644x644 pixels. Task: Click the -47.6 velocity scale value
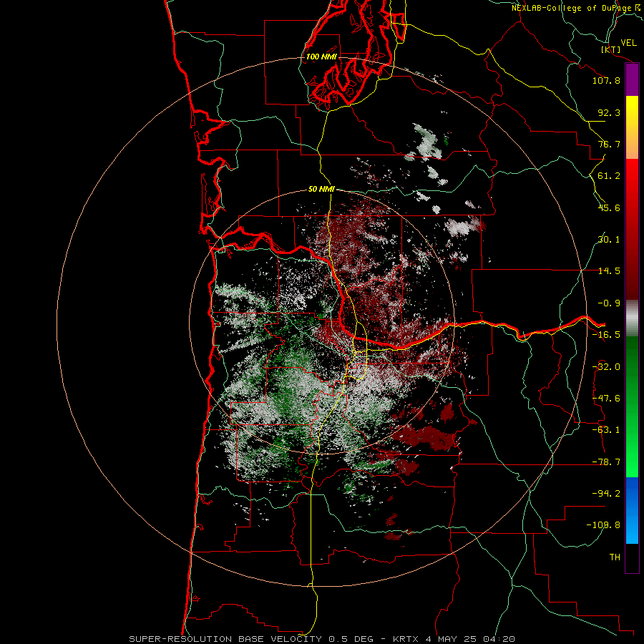(x=606, y=399)
